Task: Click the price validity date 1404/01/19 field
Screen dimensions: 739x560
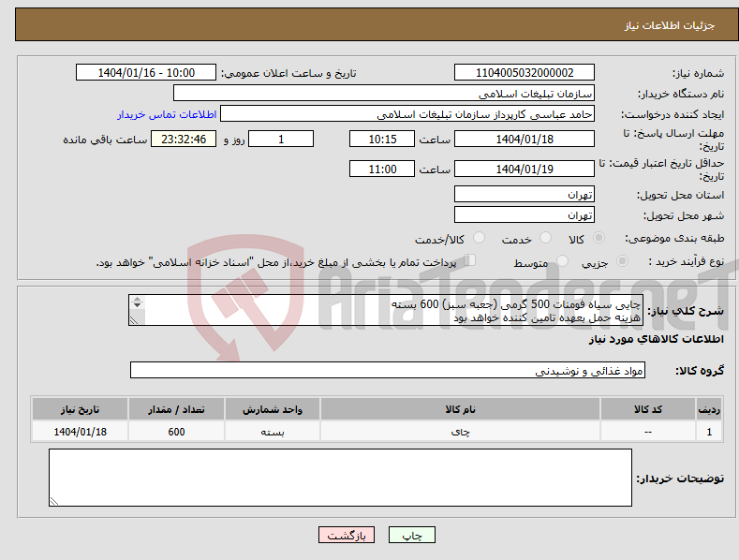Action: pyautogui.click(x=525, y=169)
